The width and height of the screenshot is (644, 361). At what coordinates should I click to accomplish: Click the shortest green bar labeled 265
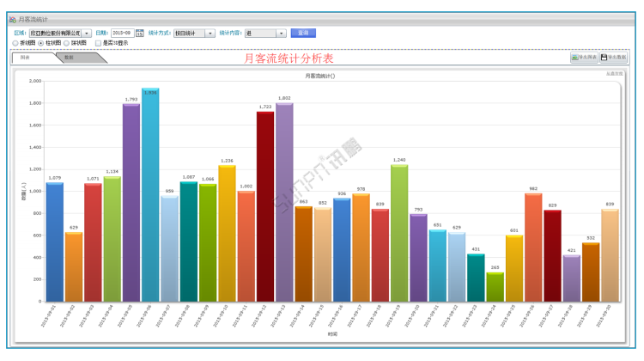pos(495,287)
